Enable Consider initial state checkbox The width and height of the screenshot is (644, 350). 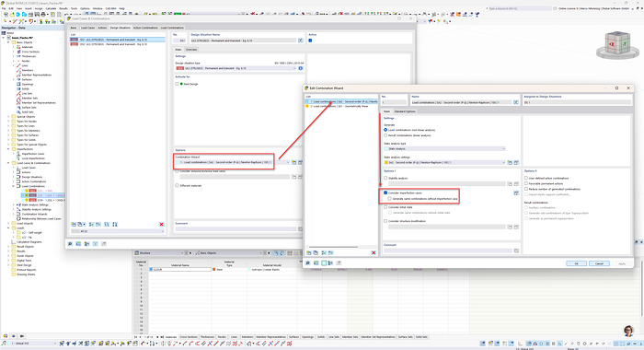385,207
